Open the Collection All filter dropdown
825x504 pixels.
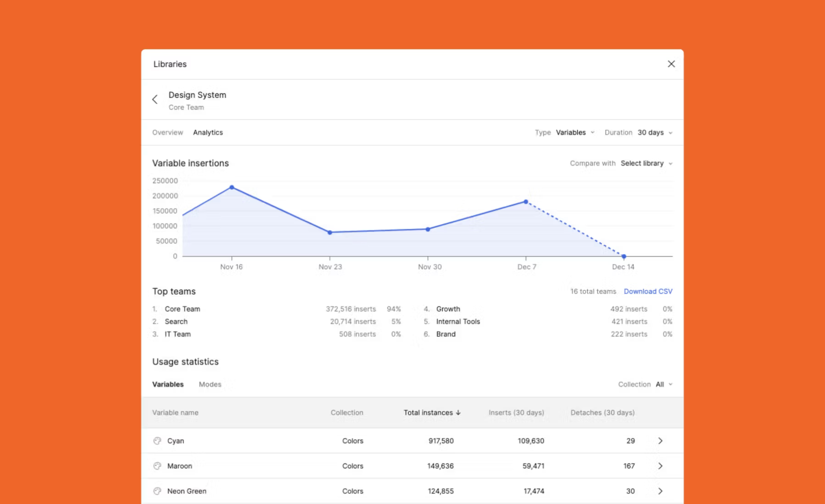coord(664,384)
